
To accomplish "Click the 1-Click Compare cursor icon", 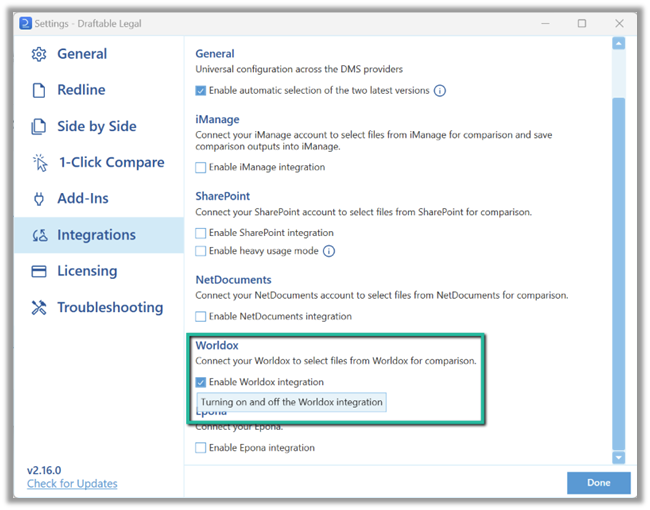I will (x=40, y=163).
